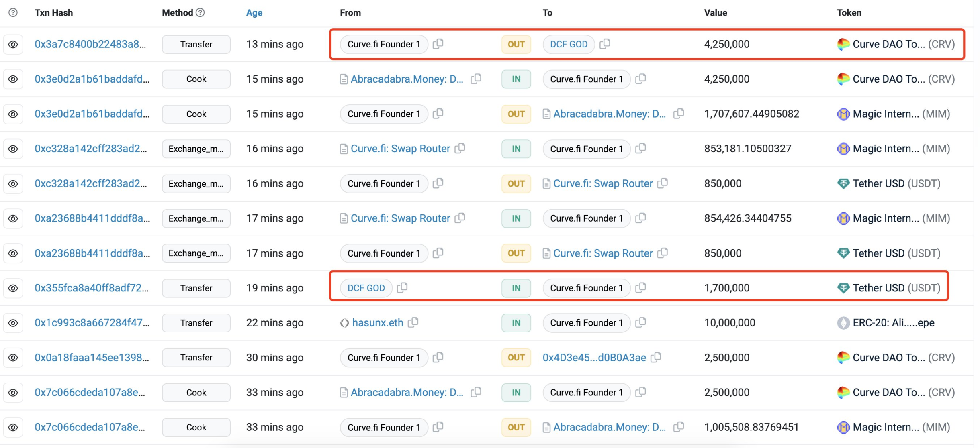Screen dimensions: 980x448
Task: Copy DCF GOD From address in 1,700,000 USDT row
Action: point(402,287)
